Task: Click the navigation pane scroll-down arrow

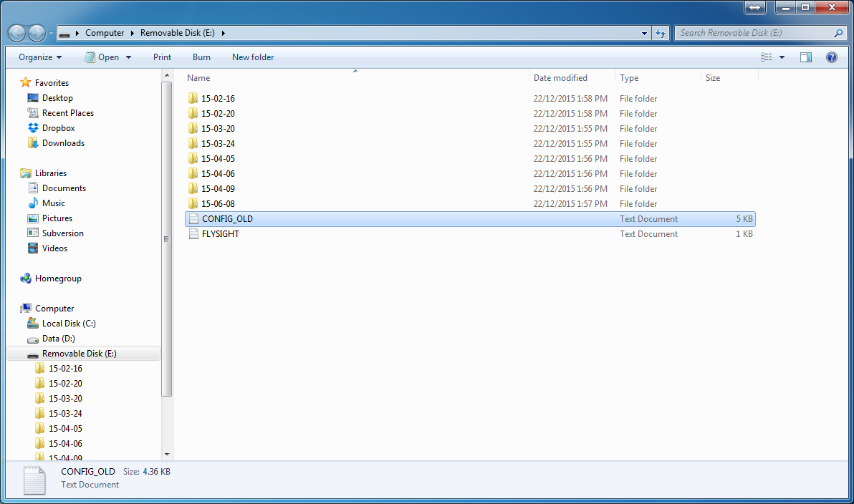Action: (x=167, y=454)
